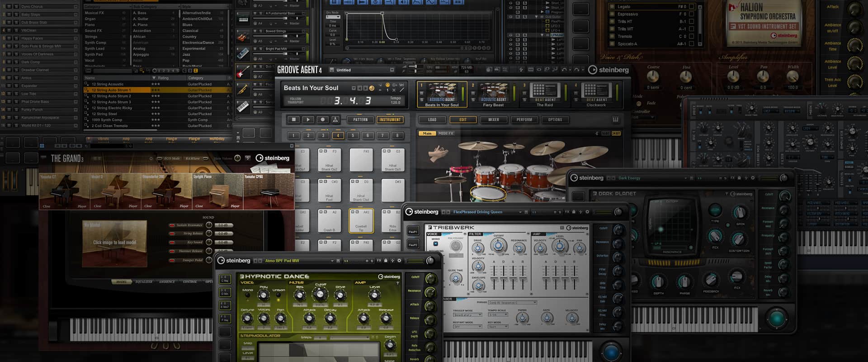Hit the record button in Groove Agent
The height and width of the screenshot is (362, 868).
click(322, 119)
